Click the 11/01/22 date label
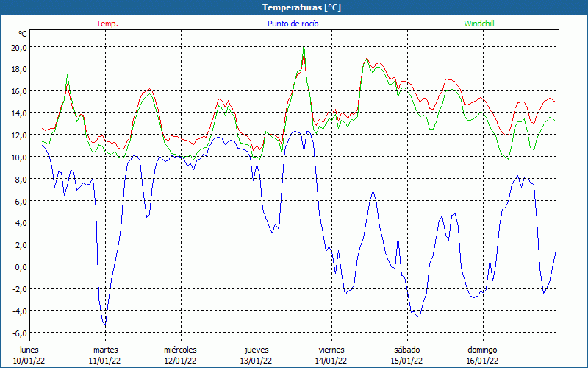 104,361
